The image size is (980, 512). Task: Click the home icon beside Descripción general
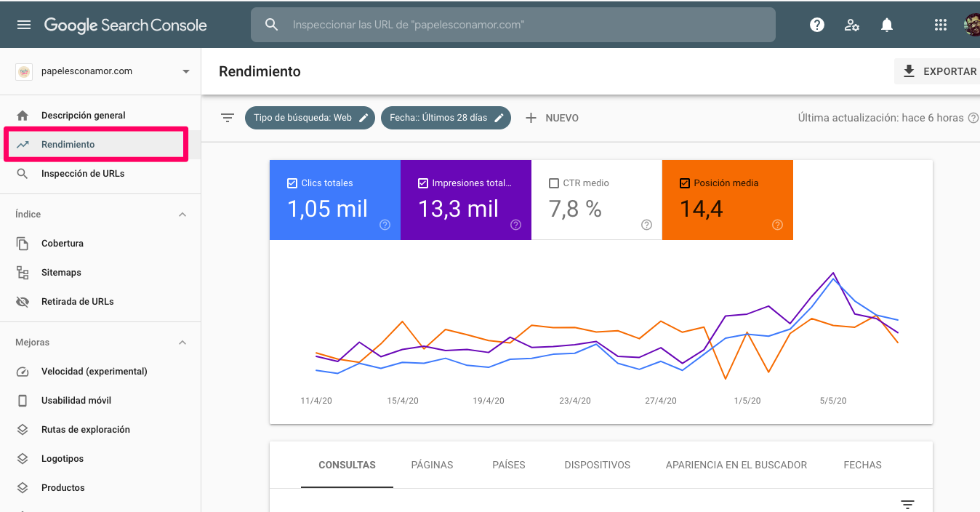coord(23,116)
